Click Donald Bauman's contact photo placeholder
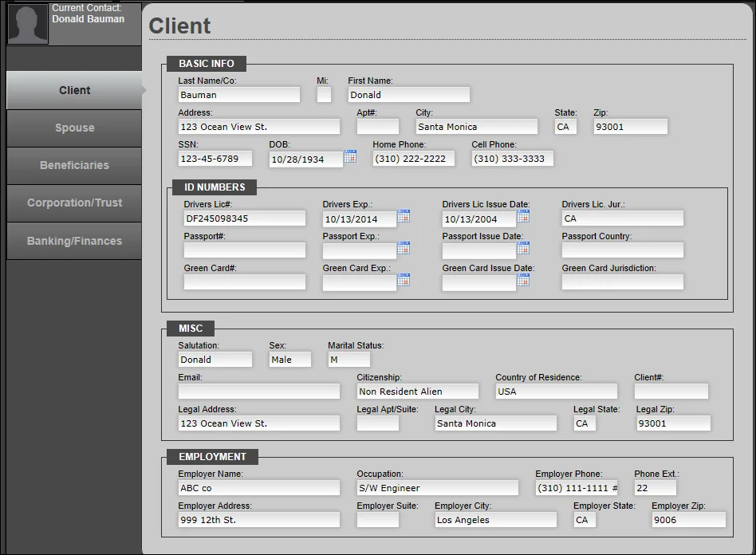 26,22
